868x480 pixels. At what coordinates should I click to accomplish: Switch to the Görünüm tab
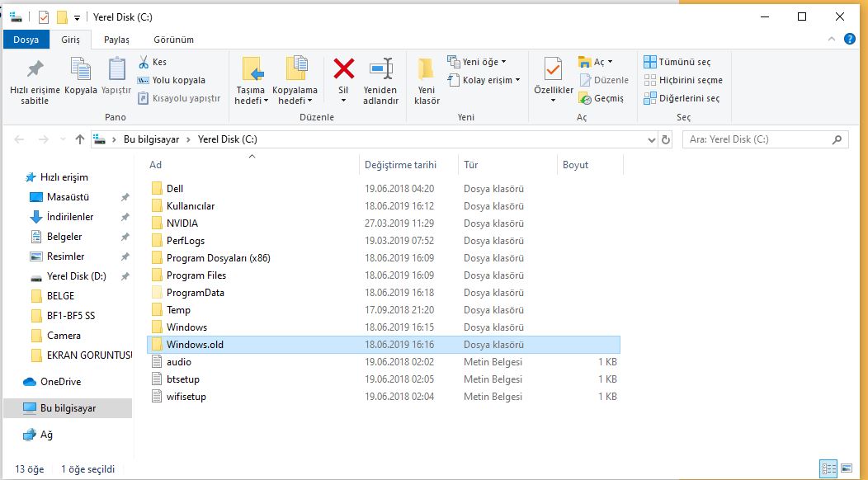pyautogui.click(x=173, y=40)
